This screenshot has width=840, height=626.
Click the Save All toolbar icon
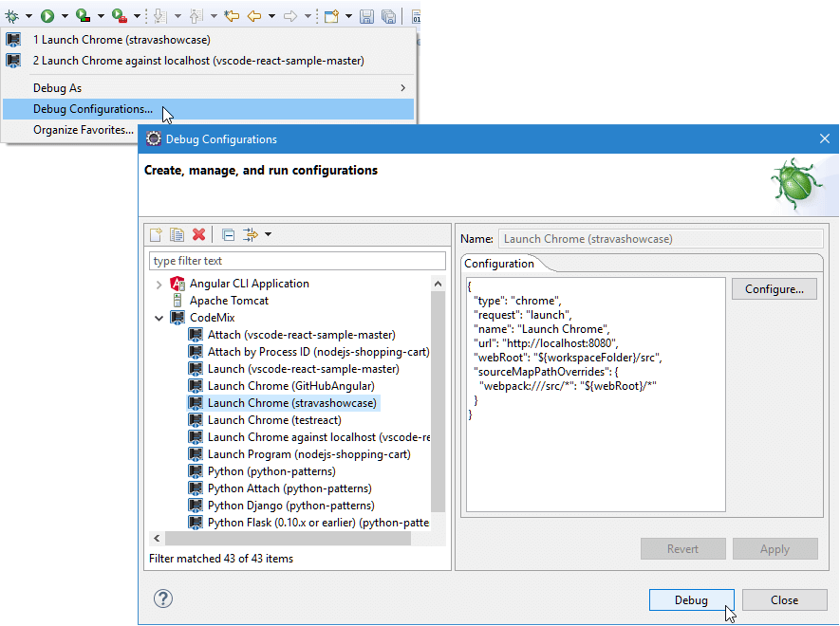(388, 17)
